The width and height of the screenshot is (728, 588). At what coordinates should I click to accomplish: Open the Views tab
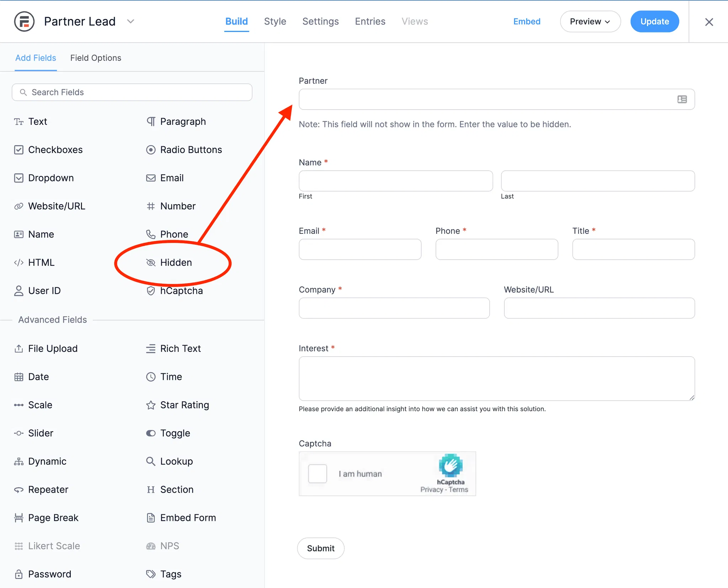coord(415,21)
